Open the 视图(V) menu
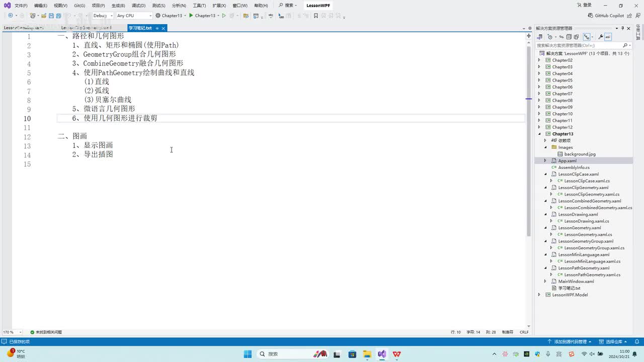Screen dimensions: 644x362 pos(60,6)
